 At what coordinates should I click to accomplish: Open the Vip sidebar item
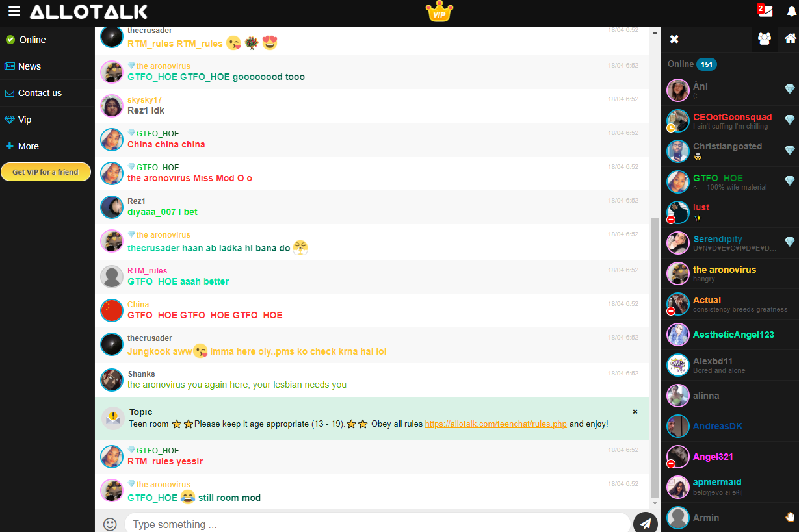25,120
